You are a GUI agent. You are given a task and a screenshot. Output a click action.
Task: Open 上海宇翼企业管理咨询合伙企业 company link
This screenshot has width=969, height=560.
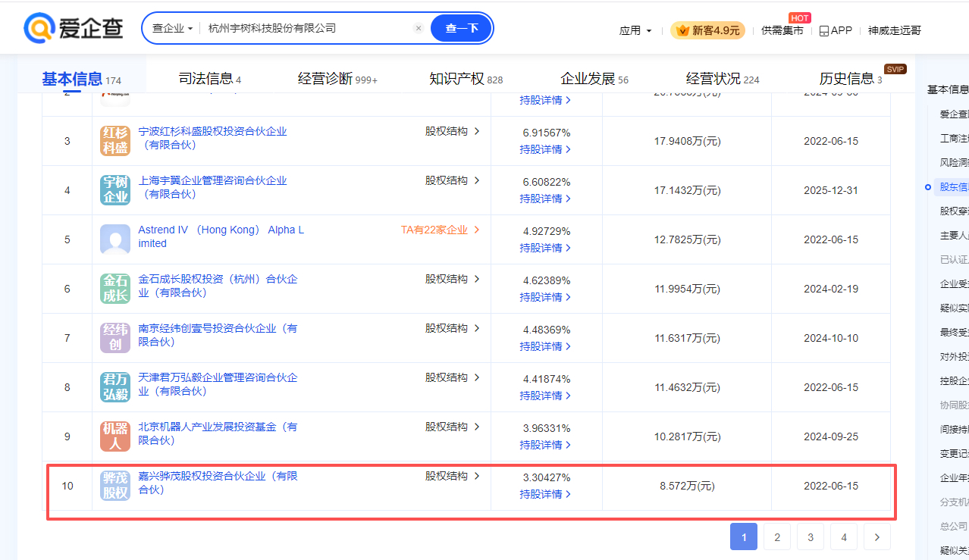[212, 187]
